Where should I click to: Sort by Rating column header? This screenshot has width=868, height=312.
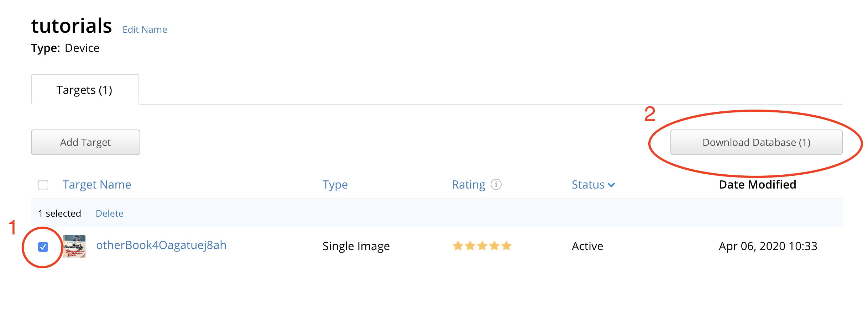pyautogui.click(x=469, y=185)
